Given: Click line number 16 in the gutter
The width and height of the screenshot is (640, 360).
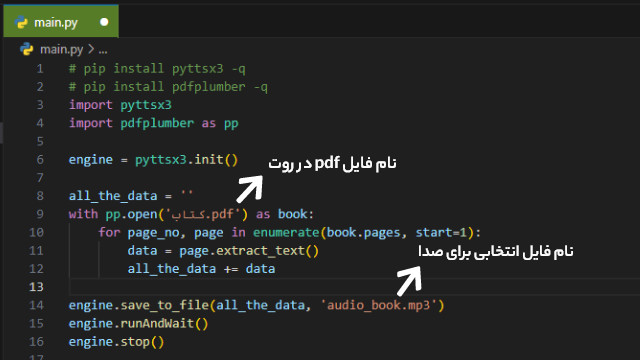Looking at the screenshot, I should coord(36,342).
